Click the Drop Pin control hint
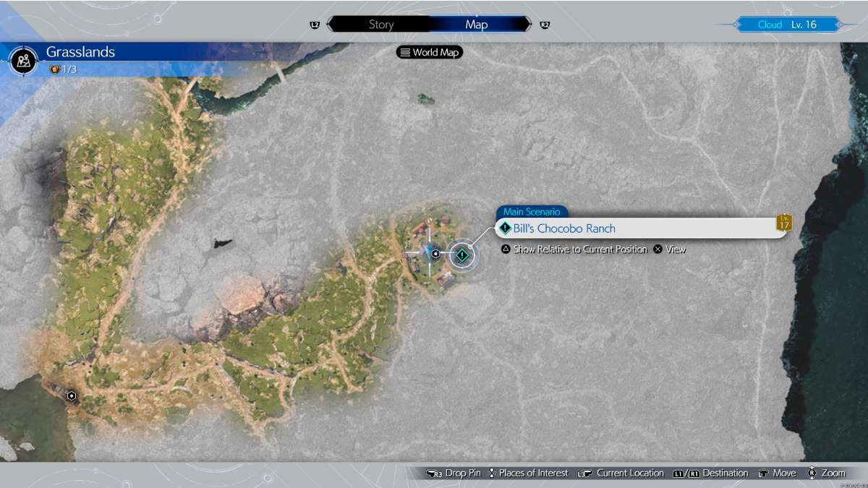Screen dimensions: 868x488 (454, 473)
